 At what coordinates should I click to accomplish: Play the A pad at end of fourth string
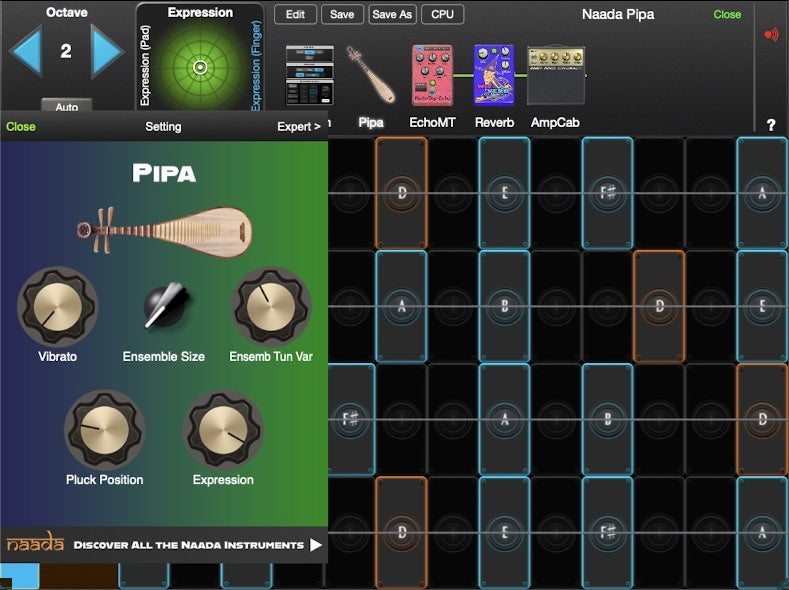click(762, 532)
